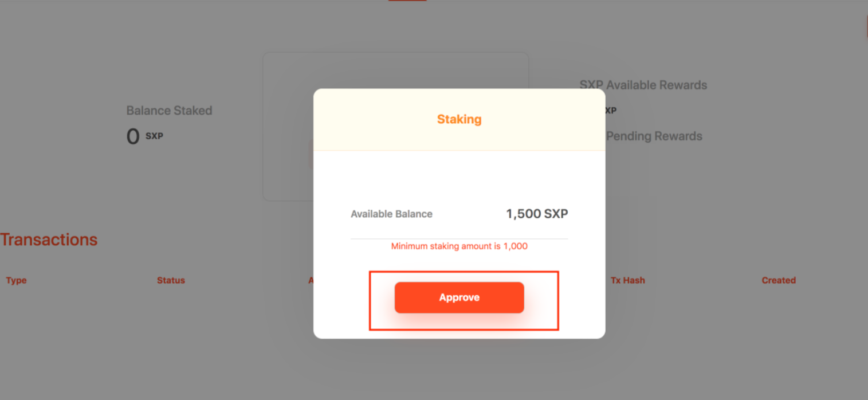Click the divider line under Available Balance
Image resolution: width=868 pixels, height=400 pixels.
pos(459,238)
